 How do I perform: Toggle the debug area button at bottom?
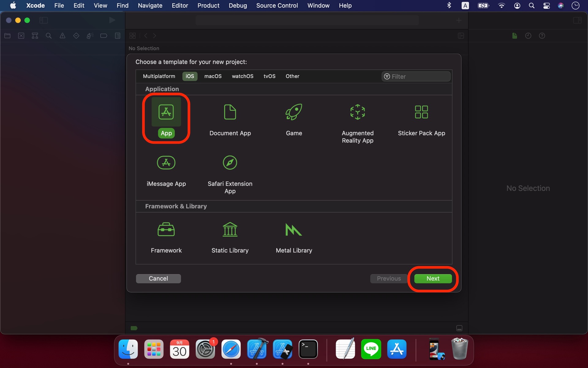click(459, 328)
